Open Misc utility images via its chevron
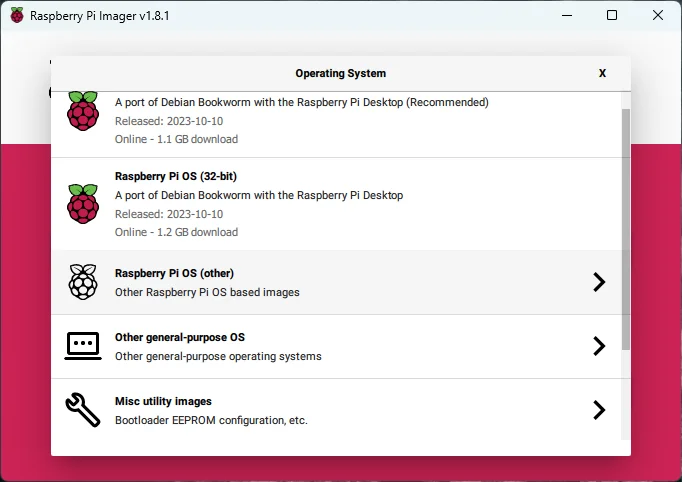Image resolution: width=682 pixels, height=482 pixels. click(x=599, y=410)
